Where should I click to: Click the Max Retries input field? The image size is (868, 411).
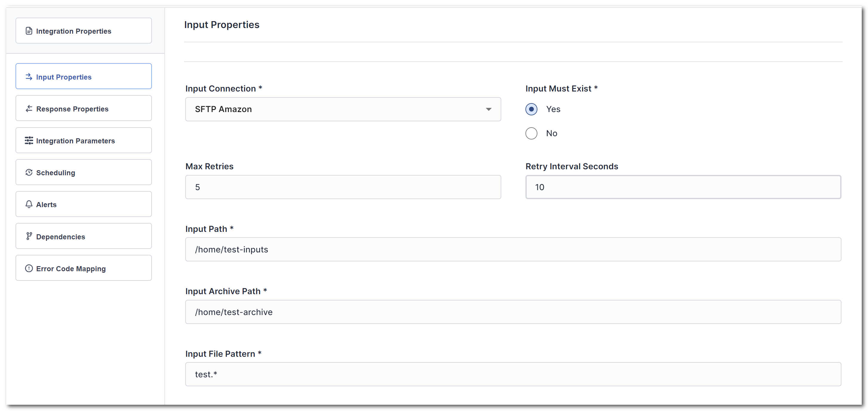click(x=343, y=187)
